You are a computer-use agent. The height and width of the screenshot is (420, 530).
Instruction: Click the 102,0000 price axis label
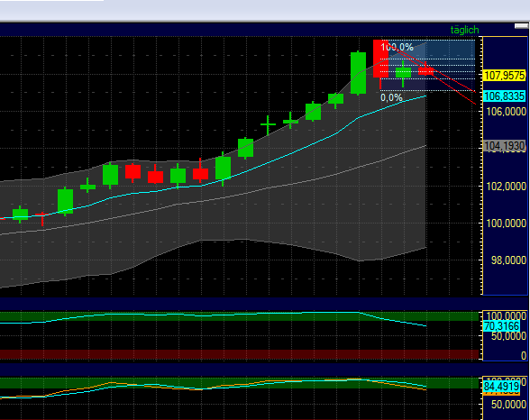pyautogui.click(x=506, y=187)
